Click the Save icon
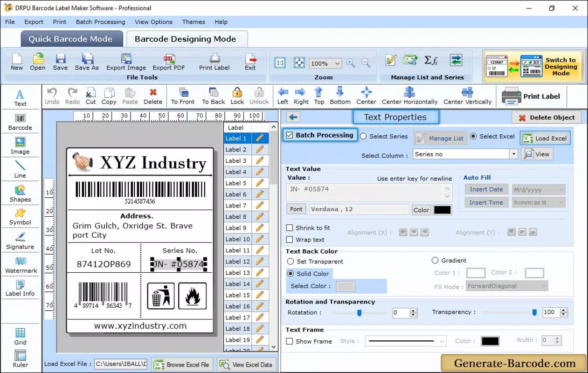The height and width of the screenshot is (373, 588). point(60,59)
